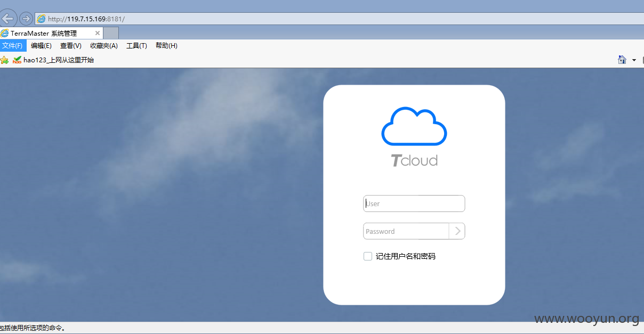The width and height of the screenshot is (644, 334).
Task: Expand the Home button dropdown arrow
Action: (x=634, y=60)
